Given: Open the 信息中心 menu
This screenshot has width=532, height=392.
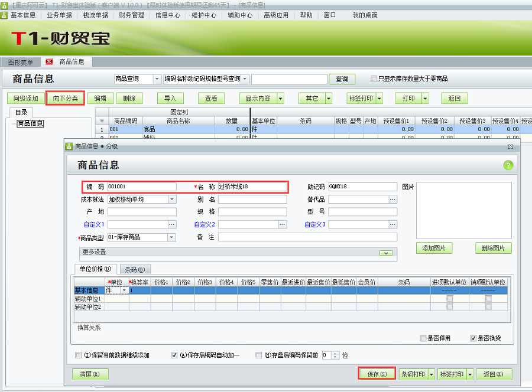Looking at the screenshot, I should click(x=168, y=15).
